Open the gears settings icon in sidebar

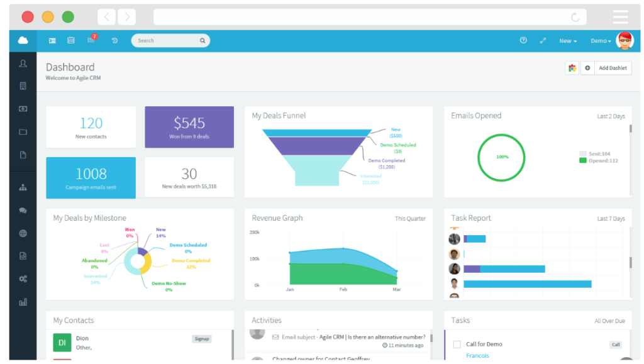pos(23,279)
